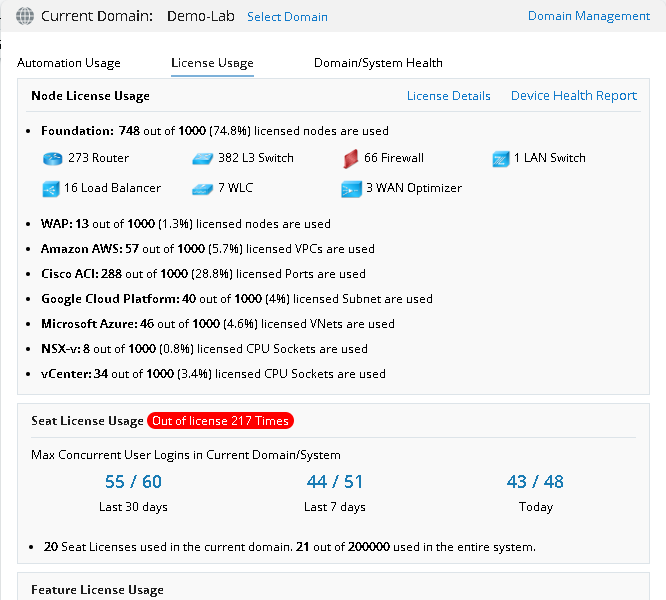Click the 66 Firewall count text
666x600 pixels.
pyautogui.click(x=394, y=158)
